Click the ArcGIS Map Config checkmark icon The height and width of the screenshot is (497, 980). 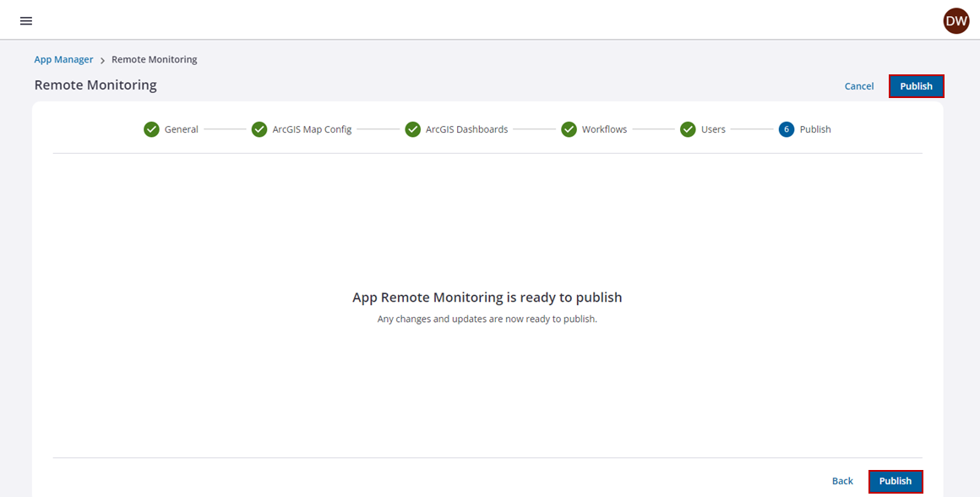(259, 129)
